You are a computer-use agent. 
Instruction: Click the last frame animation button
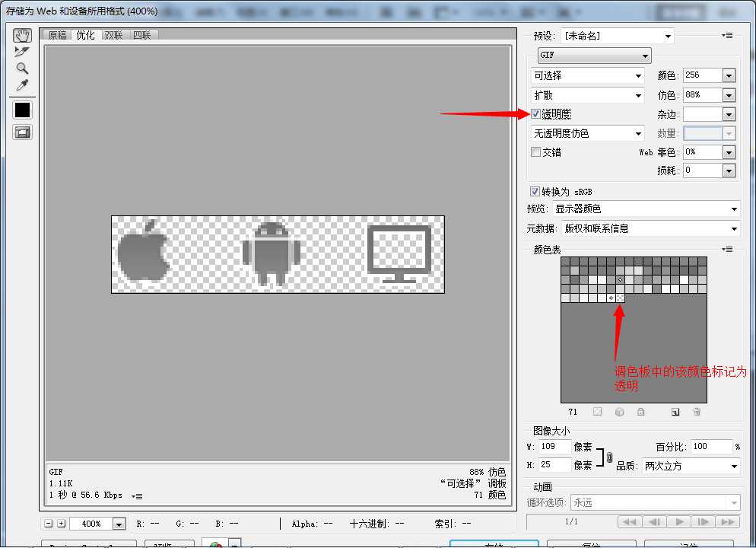pos(728,522)
